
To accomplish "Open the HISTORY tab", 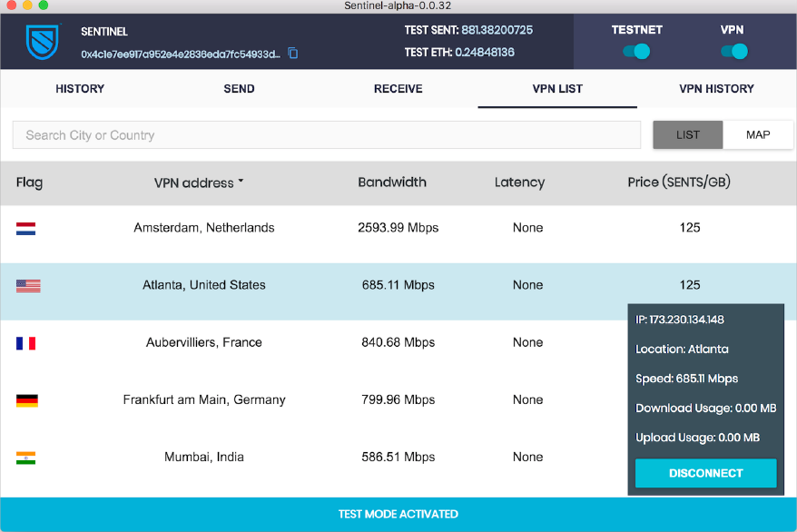I will 80,88.
